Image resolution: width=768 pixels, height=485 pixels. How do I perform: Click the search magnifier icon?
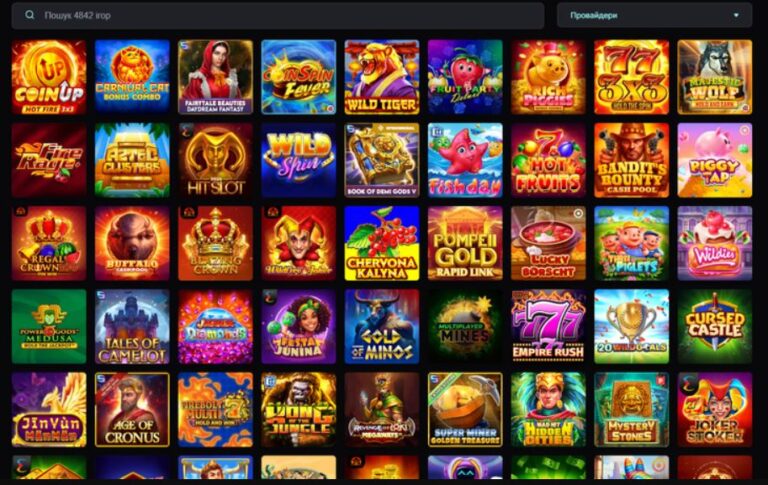pyautogui.click(x=30, y=15)
